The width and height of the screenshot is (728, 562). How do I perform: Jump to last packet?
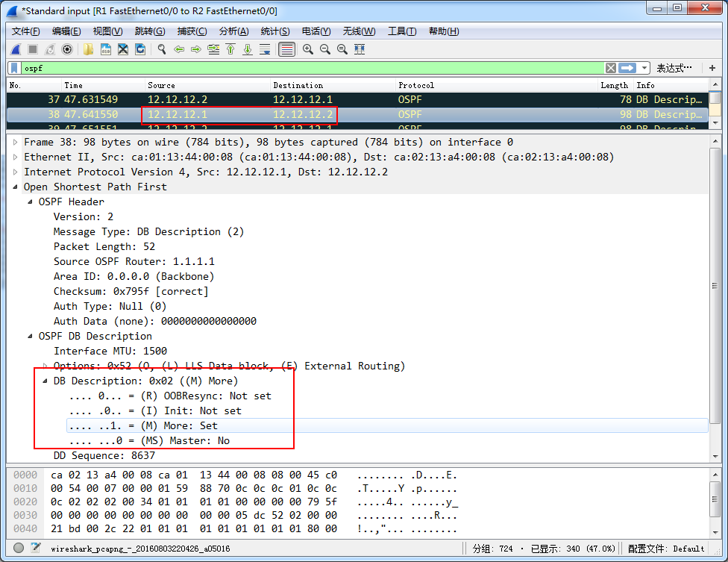[248, 49]
